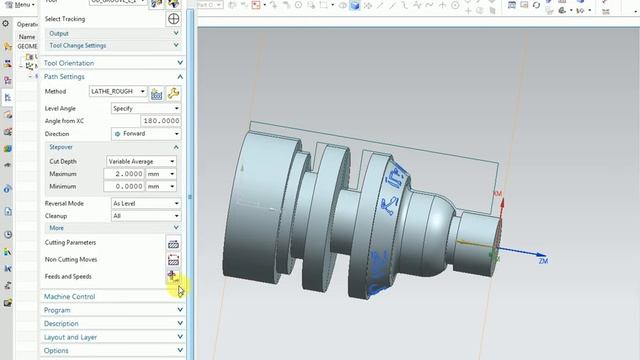Click the edit method wrench icon
The height and width of the screenshot is (360, 640).
coord(173,93)
